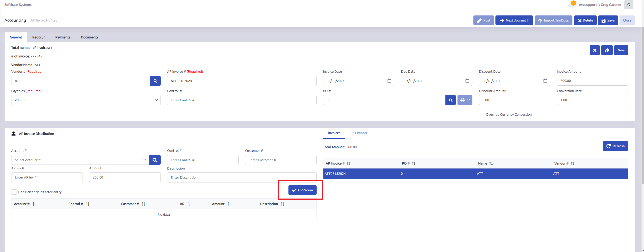Click the eraser clear icon button
Screen dimensions: 644x252
tap(607, 50)
